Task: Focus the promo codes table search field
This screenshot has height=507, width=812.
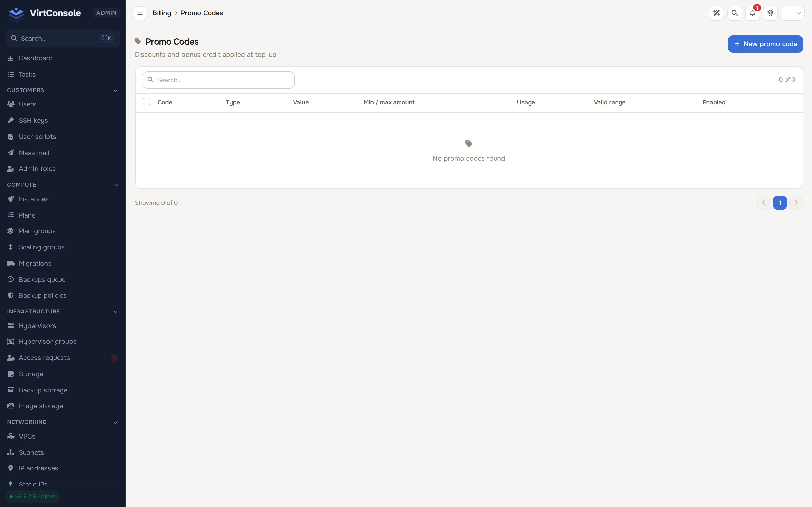Action: (218, 80)
